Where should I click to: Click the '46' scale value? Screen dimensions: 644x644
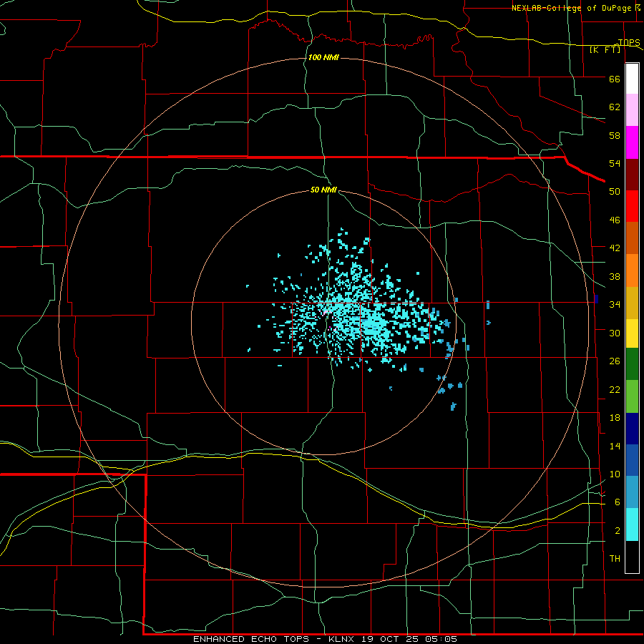pos(615,220)
